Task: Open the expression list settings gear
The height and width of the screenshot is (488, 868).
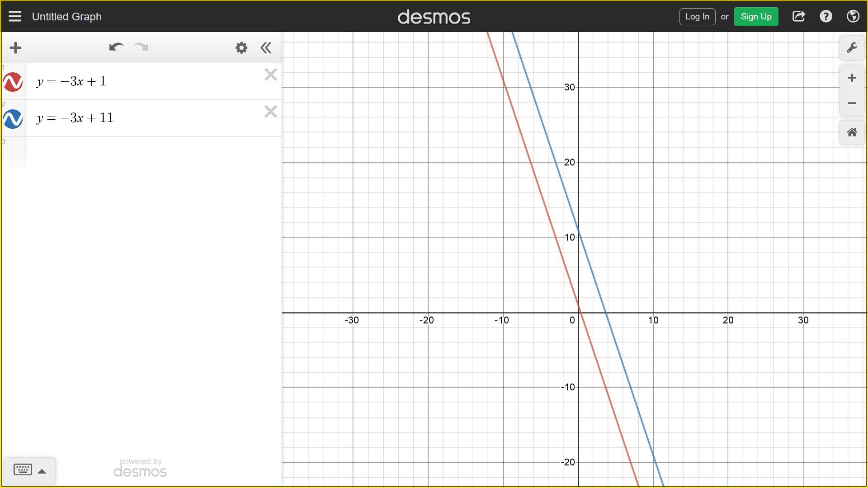Action: [241, 48]
